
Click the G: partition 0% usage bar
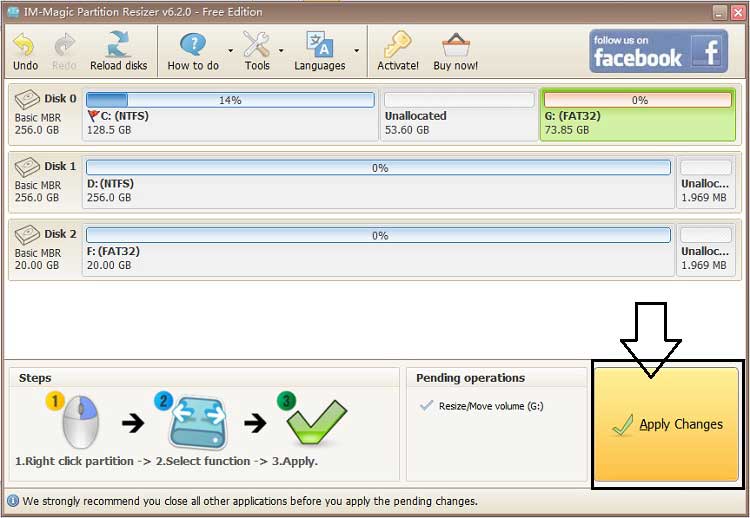638,100
